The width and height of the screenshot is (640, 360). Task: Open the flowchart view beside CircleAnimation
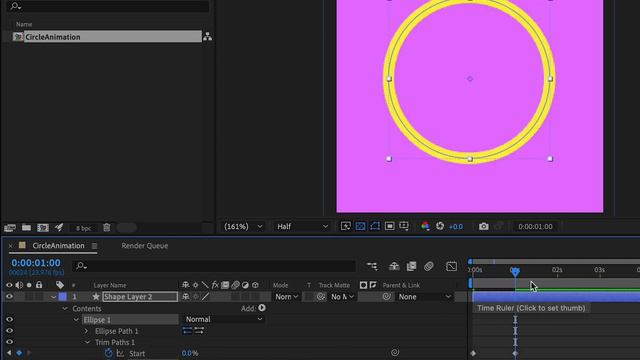[x=207, y=37]
